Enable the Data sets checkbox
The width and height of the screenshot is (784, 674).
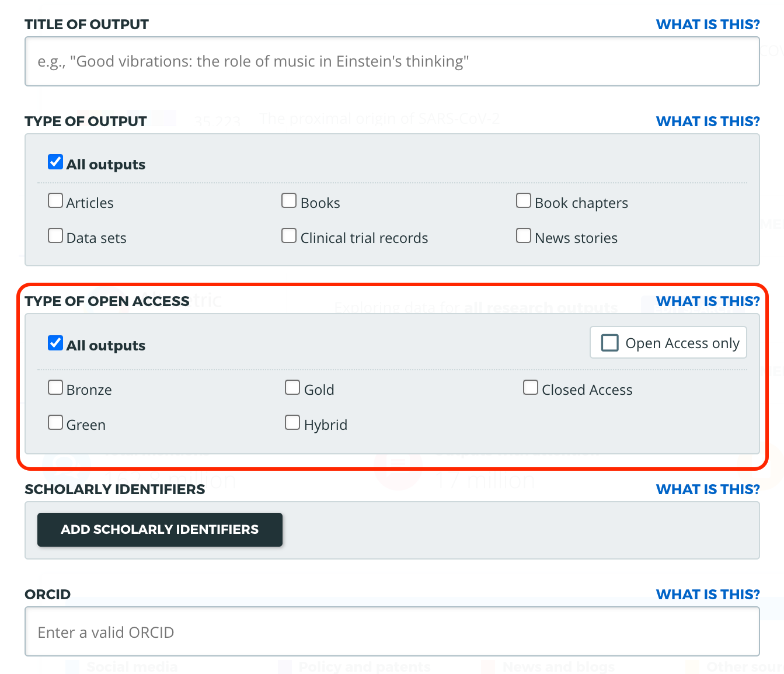pos(55,235)
